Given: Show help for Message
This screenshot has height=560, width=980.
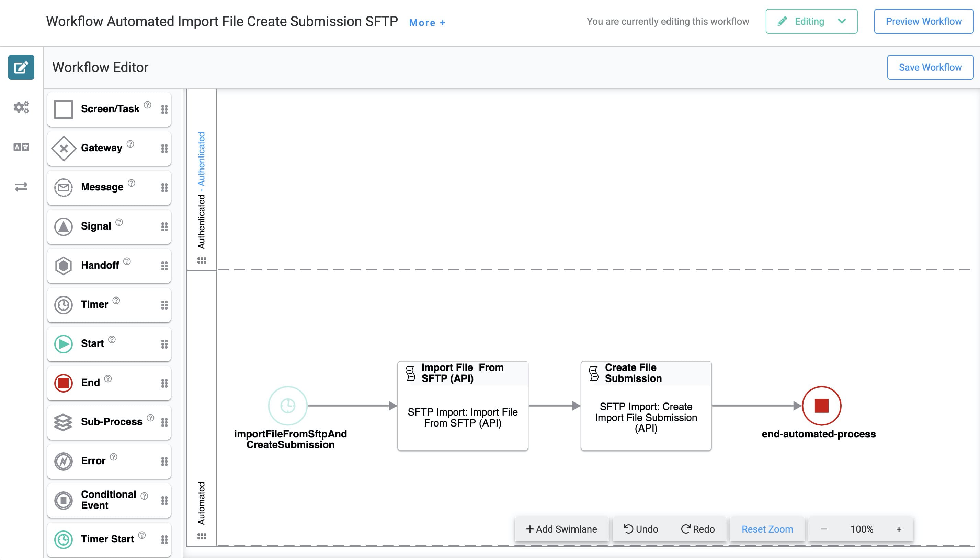Looking at the screenshot, I should point(132,183).
